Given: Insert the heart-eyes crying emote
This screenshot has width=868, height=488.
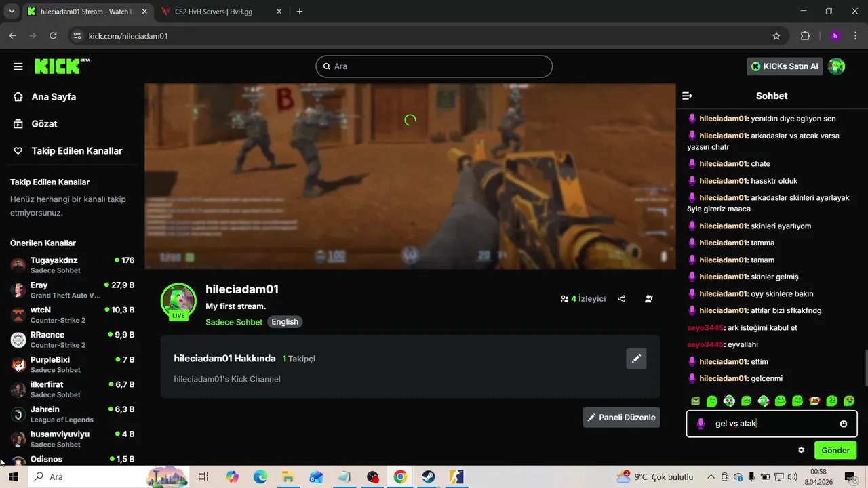Looking at the screenshot, I should [849, 401].
